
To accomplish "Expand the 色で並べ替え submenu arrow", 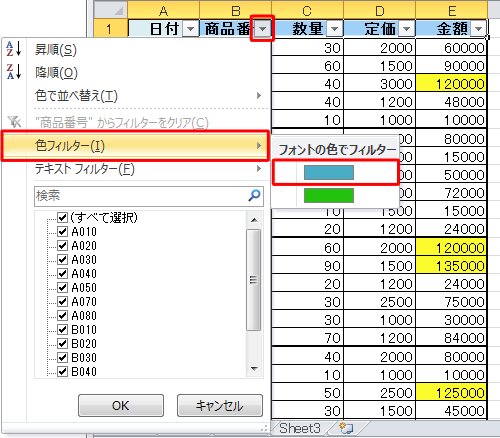I will coord(259,96).
